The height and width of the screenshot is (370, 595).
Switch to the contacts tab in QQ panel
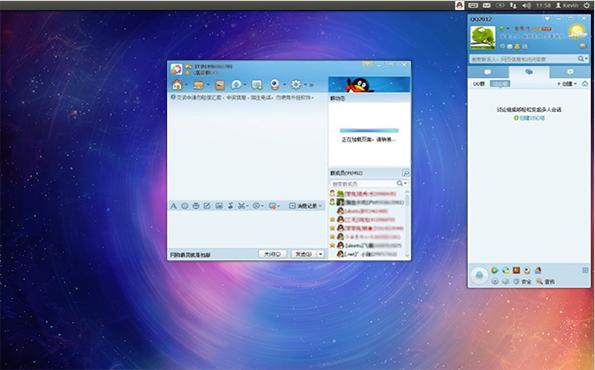(488, 72)
